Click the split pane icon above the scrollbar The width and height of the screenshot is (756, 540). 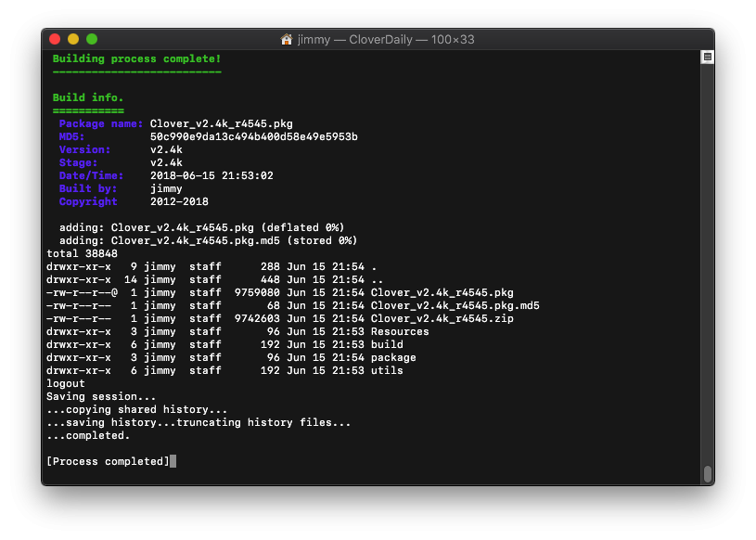click(x=708, y=57)
